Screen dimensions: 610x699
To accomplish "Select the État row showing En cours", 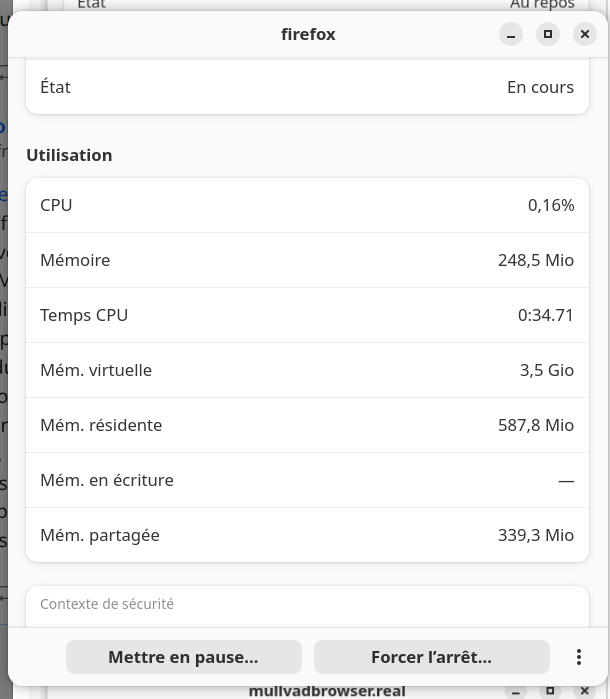I will click(307, 87).
